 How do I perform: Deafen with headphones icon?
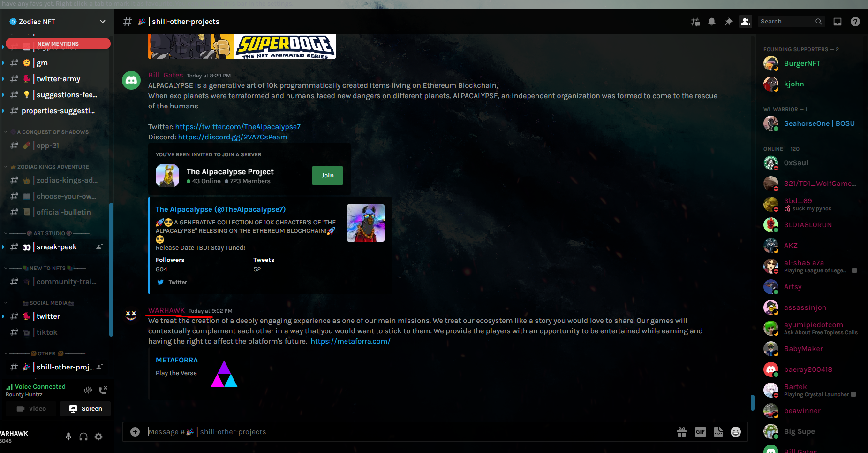[x=83, y=437]
